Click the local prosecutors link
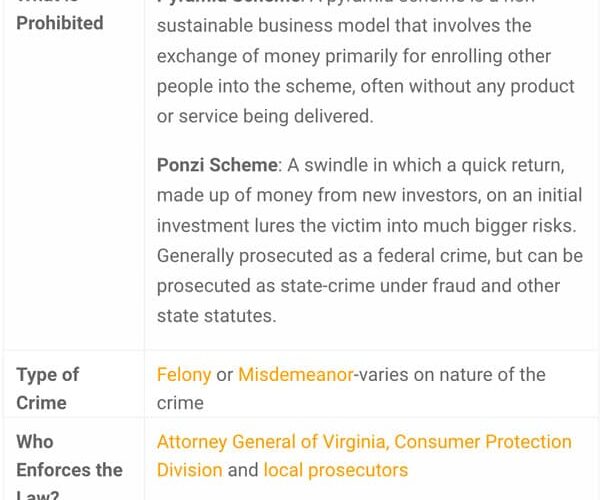Viewport: 602px width, 500px height. [336, 470]
